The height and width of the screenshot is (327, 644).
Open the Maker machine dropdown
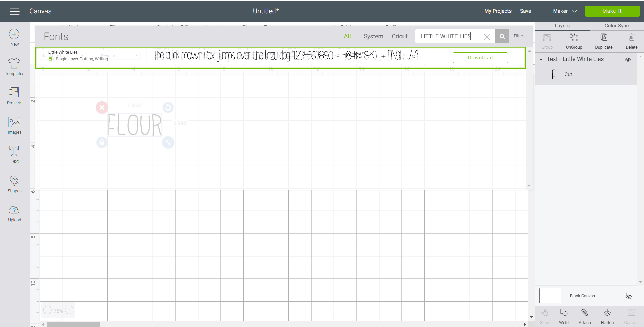pos(565,11)
